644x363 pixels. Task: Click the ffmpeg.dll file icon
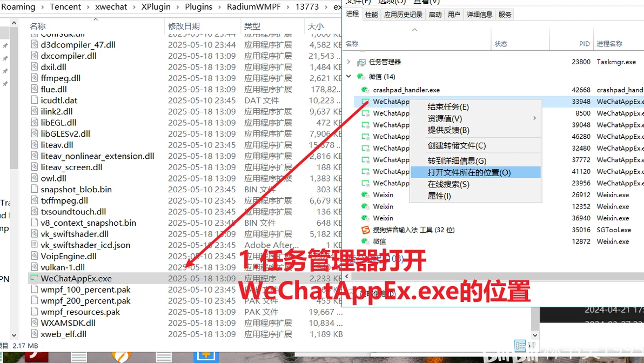[x=35, y=78]
